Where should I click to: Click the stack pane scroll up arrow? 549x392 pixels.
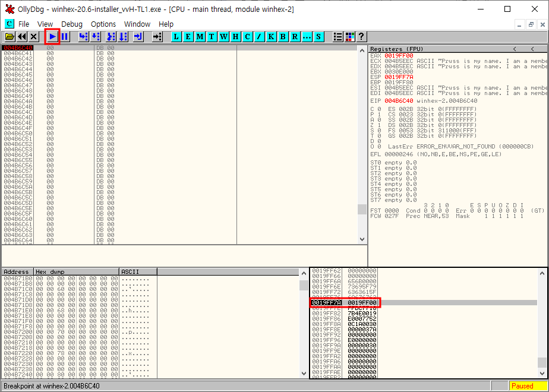point(542,273)
